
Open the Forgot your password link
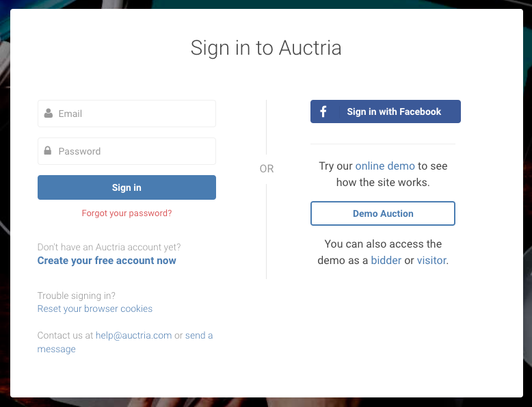(127, 213)
